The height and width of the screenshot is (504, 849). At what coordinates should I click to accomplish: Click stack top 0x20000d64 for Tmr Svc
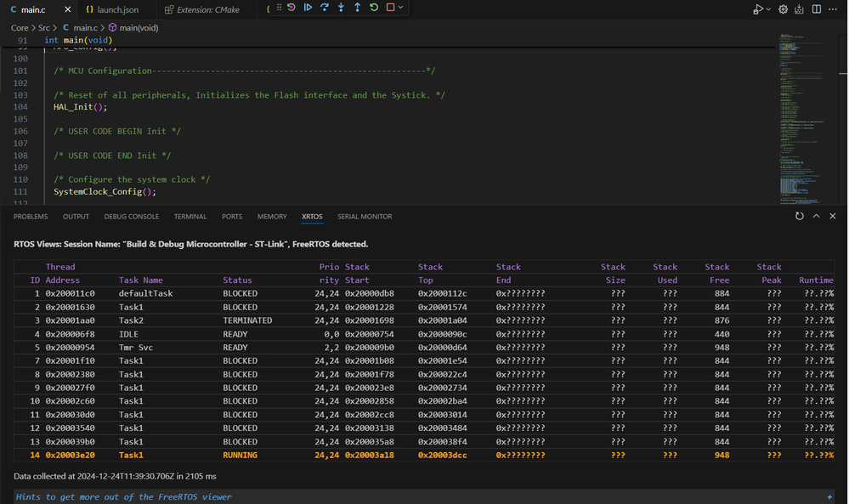point(443,348)
